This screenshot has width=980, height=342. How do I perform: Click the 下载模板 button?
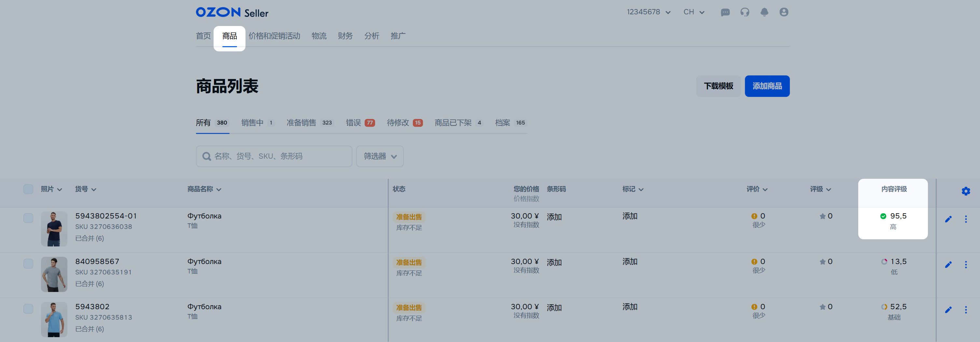tap(718, 86)
